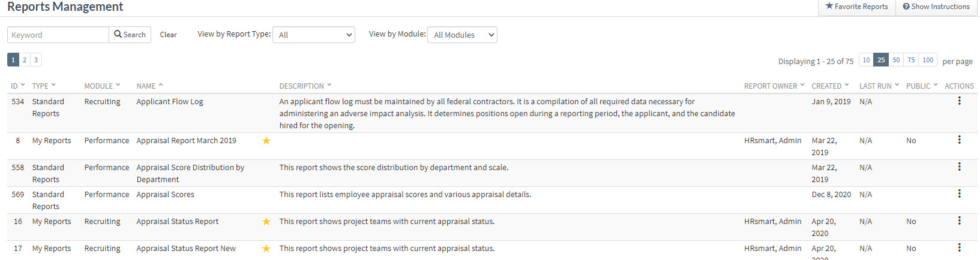Screen dimensions: 980x260
Task: Expand View by Report Type dropdown
Action: (x=313, y=35)
